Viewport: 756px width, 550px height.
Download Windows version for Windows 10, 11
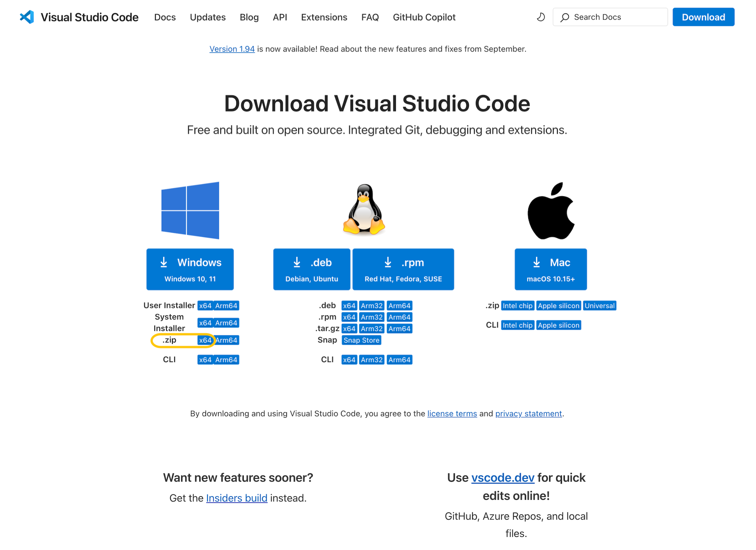pos(190,269)
